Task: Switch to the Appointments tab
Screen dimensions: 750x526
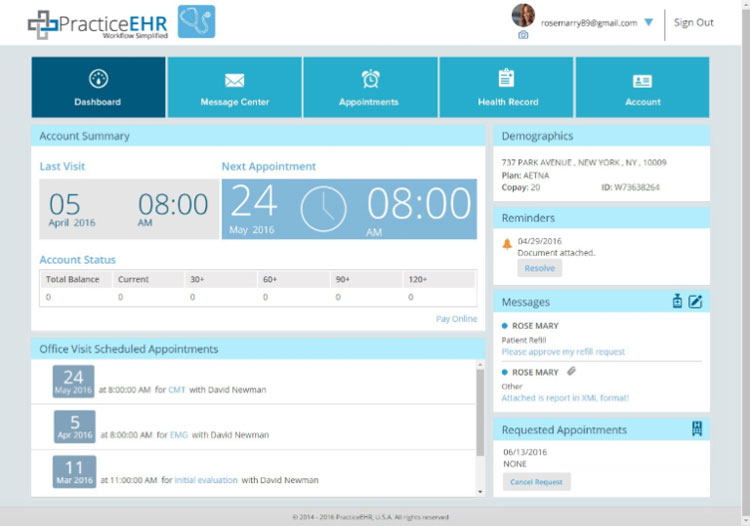Action: pos(369,88)
